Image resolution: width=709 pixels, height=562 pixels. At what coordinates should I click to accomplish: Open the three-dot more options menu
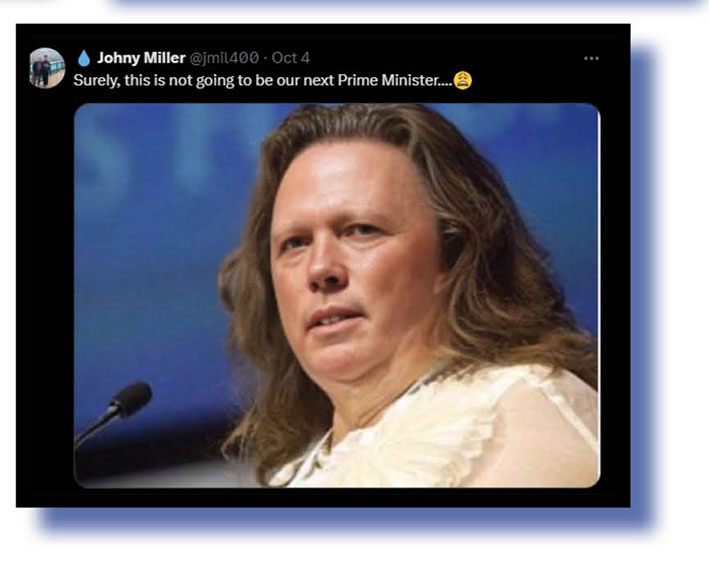(591, 58)
